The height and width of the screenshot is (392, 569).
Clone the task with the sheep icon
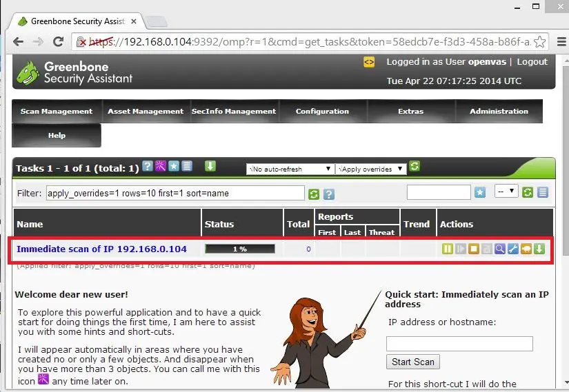[526, 249]
